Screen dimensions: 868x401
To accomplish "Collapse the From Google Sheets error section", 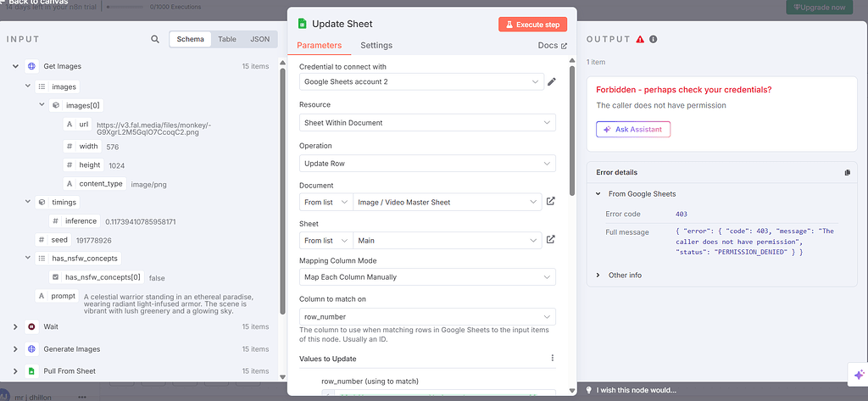I will click(x=598, y=194).
